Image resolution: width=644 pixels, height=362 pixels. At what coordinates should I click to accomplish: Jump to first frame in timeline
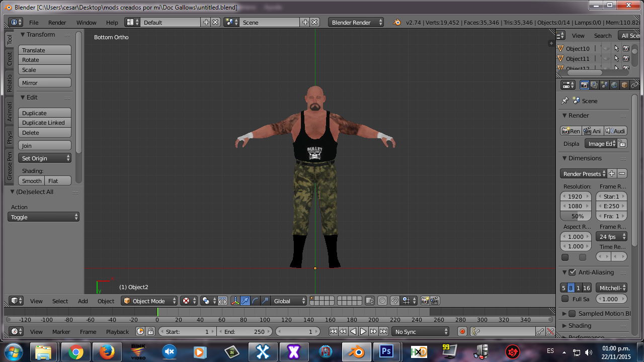tap(333, 331)
